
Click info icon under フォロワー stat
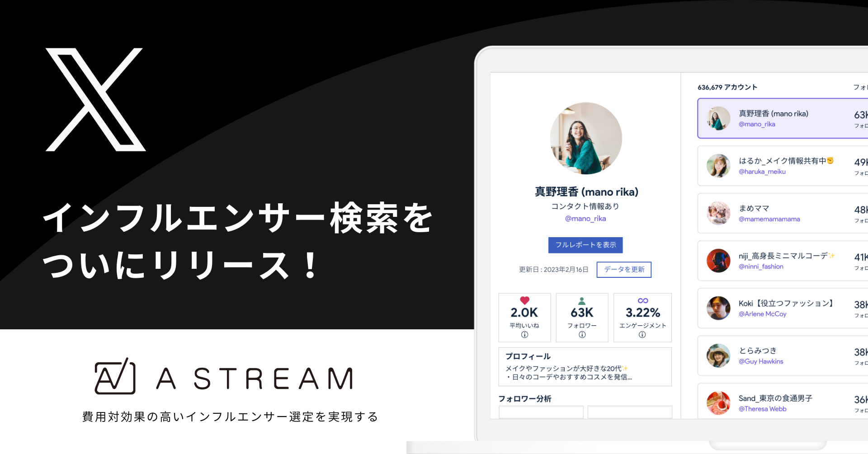[x=582, y=335]
